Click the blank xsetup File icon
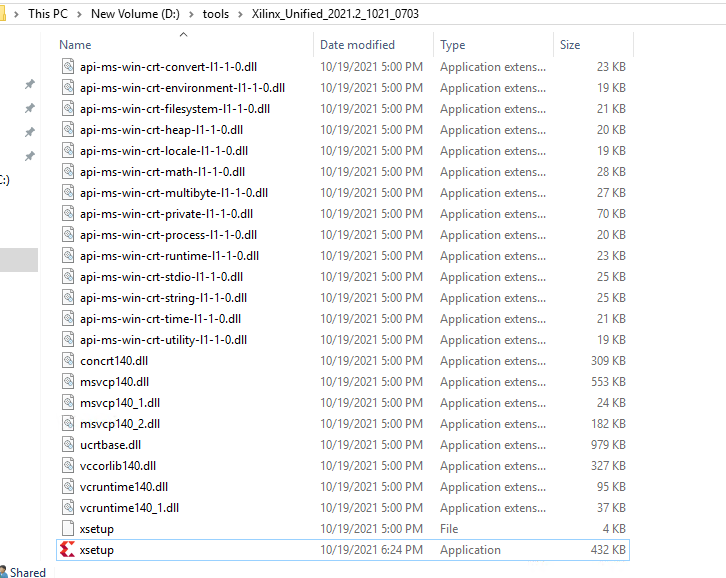Viewport: 726px width, 578px height. 68,528
